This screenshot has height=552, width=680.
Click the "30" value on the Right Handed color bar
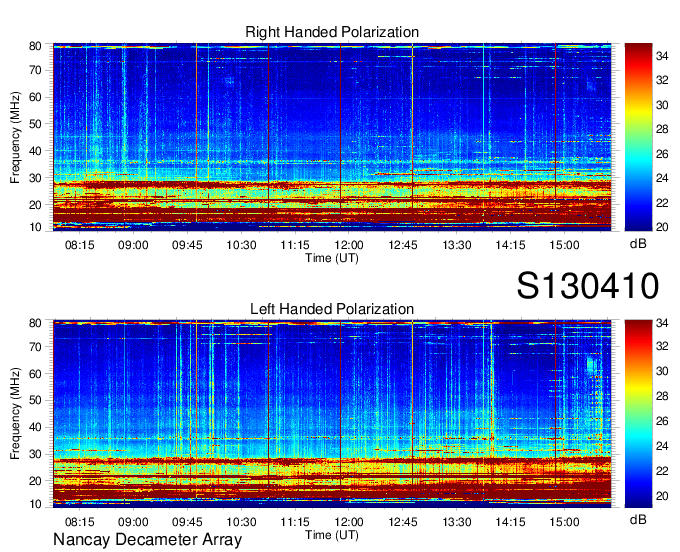click(662, 105)
